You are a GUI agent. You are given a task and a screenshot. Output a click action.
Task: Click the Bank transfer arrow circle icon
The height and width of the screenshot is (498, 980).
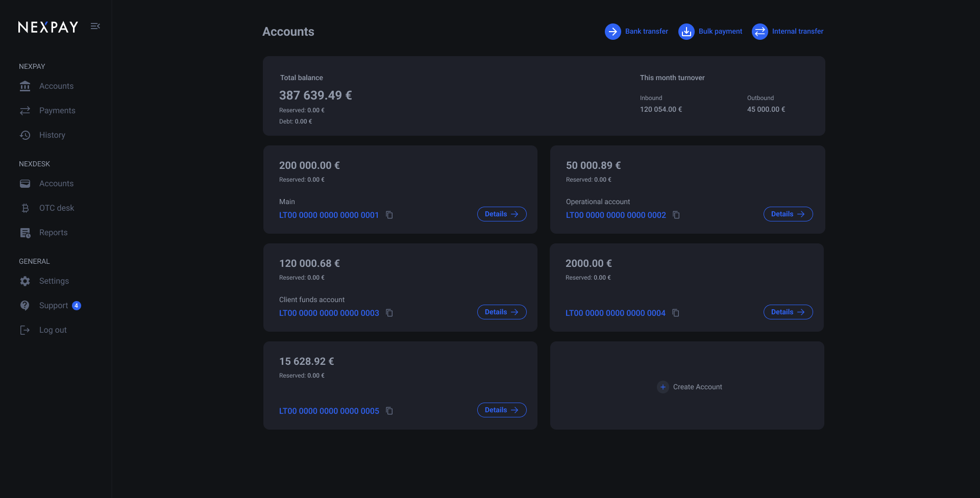tap(613, 32)
